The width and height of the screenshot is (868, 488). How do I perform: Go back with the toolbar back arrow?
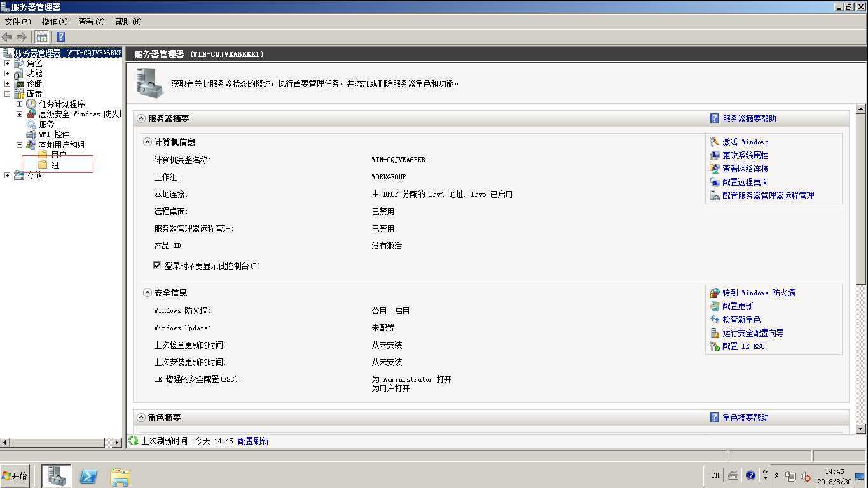[x=8, y=37]
